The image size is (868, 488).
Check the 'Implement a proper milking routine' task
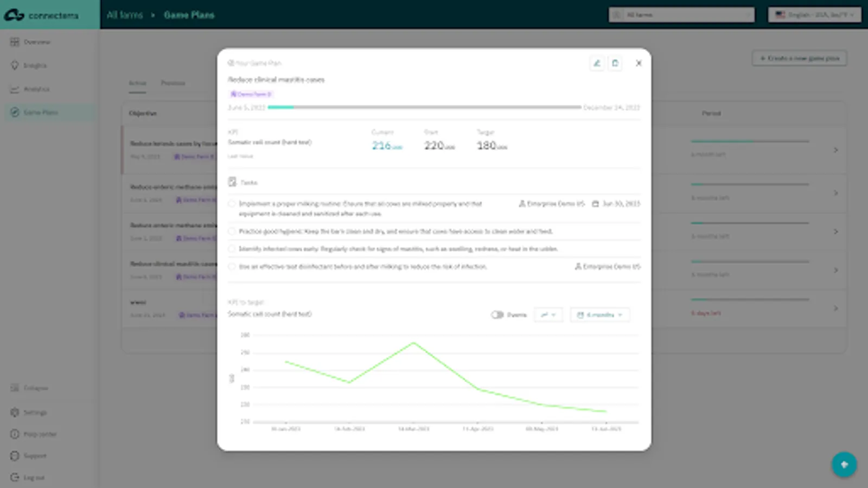tap(232, 204)
